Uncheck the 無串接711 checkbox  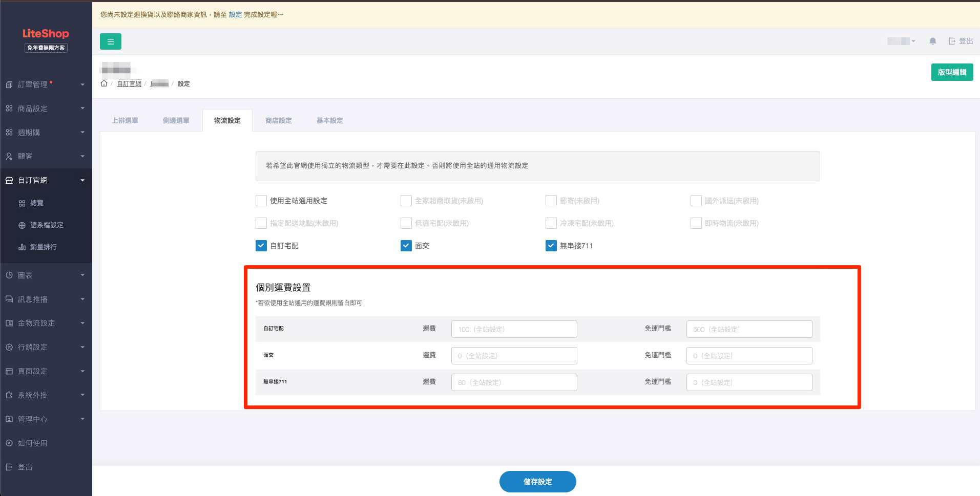pos(551,246)
